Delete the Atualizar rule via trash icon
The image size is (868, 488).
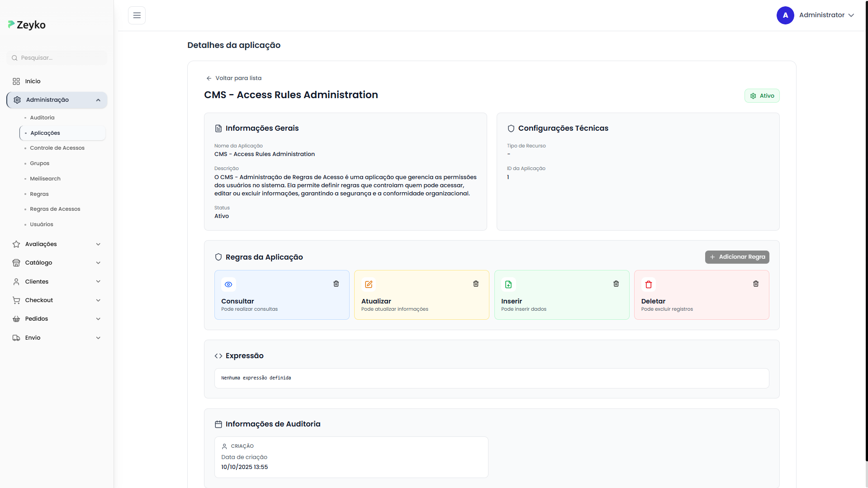tap(476, 284)
